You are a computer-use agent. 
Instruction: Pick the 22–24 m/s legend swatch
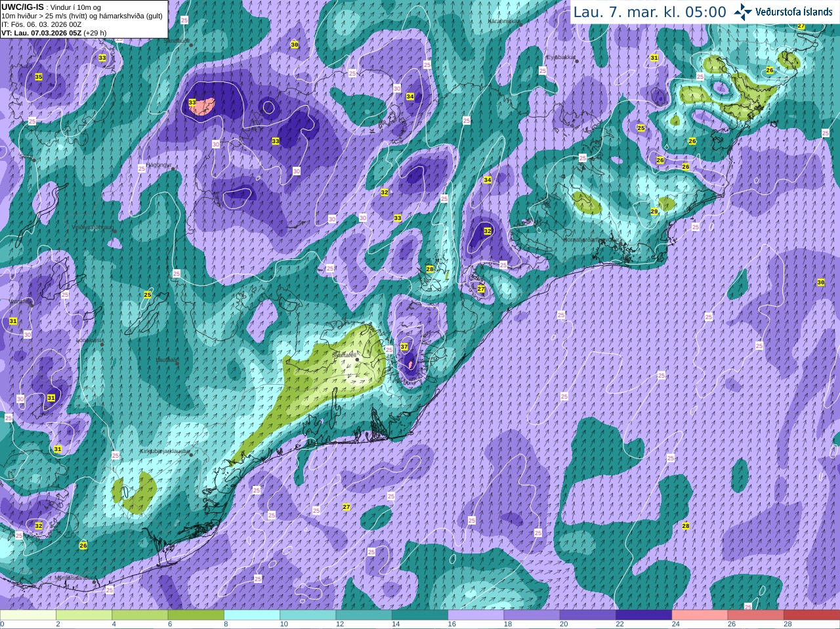[644, 615]
